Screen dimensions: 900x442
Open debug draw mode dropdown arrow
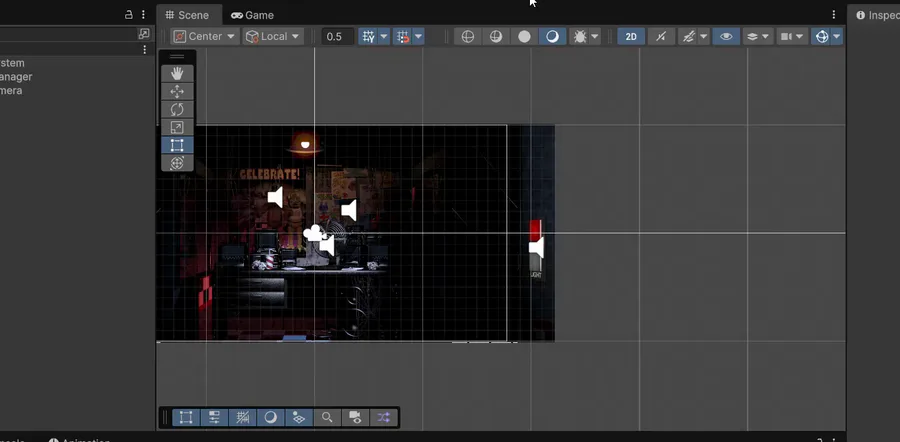coord(595,36)
